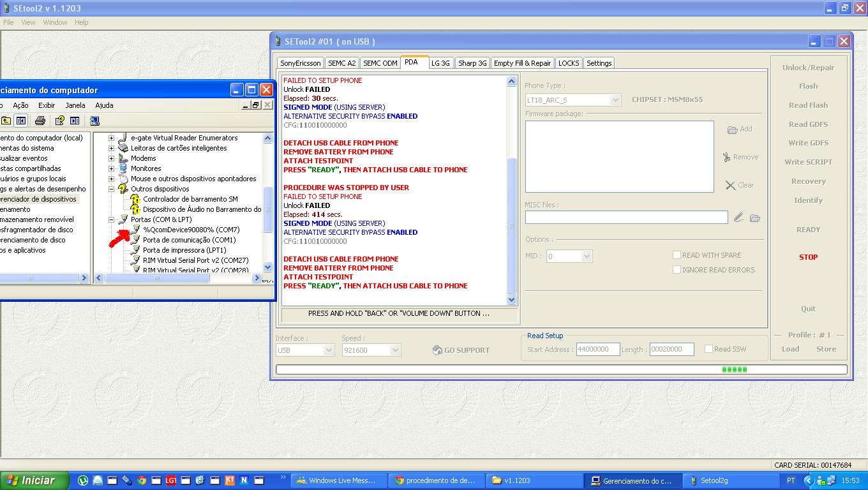Image resolution: width=868 pixels, height=490 pixels.
Task: Click the MISC files edit pencil icon
Action: [738, 218]
